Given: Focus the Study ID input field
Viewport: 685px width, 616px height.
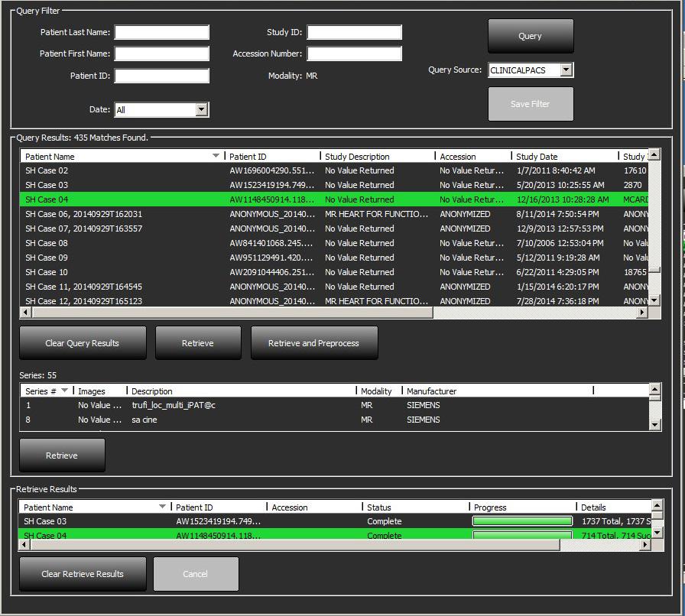Looking at the screenshot, I should pyautogui.click(x=354, y=32).
